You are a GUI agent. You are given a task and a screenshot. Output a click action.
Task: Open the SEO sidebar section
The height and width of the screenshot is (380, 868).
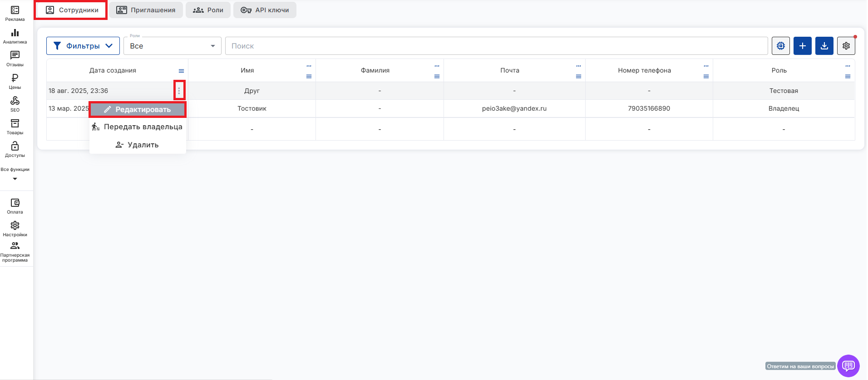[15, 104]
